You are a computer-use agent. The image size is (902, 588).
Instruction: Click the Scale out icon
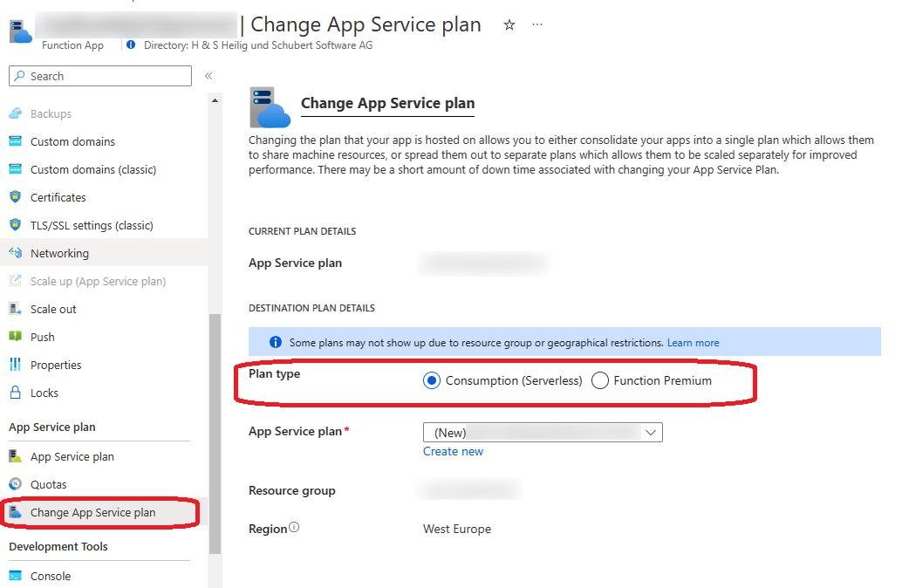click(x=16, y=308)
